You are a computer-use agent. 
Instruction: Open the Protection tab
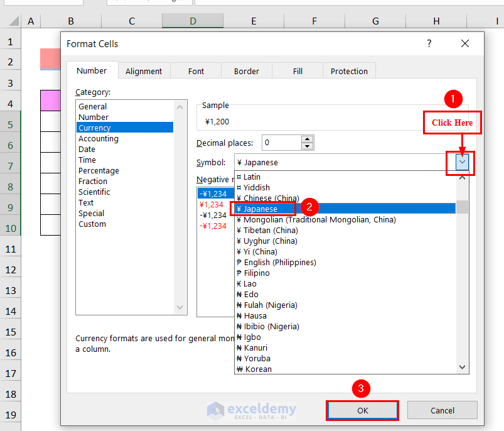click(349, 70)
